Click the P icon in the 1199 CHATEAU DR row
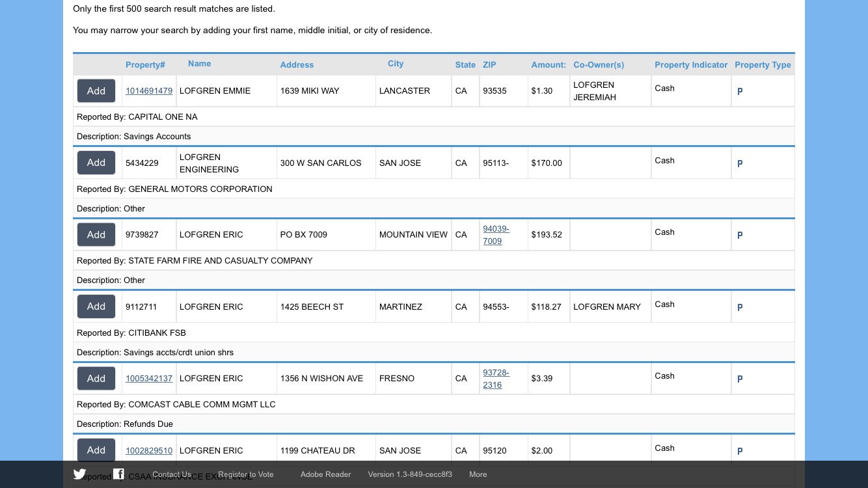The image size is (868, 488). click(740, 452)
